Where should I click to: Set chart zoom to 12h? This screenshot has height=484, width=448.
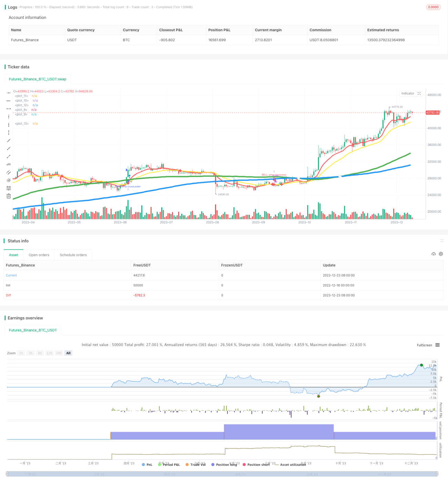point(49,353)
